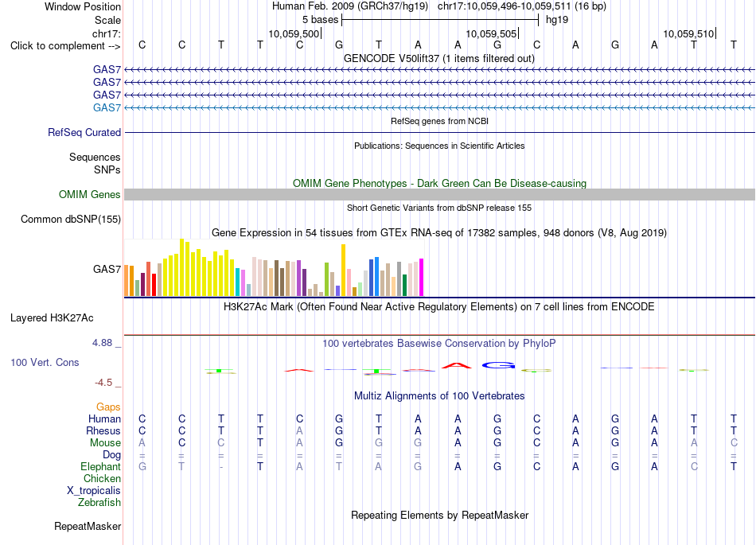Image resolution: width=756 pixels, height=545 pixels.
Task: Click the X_tropicalis alignment row label
Action: pos(94,491)
